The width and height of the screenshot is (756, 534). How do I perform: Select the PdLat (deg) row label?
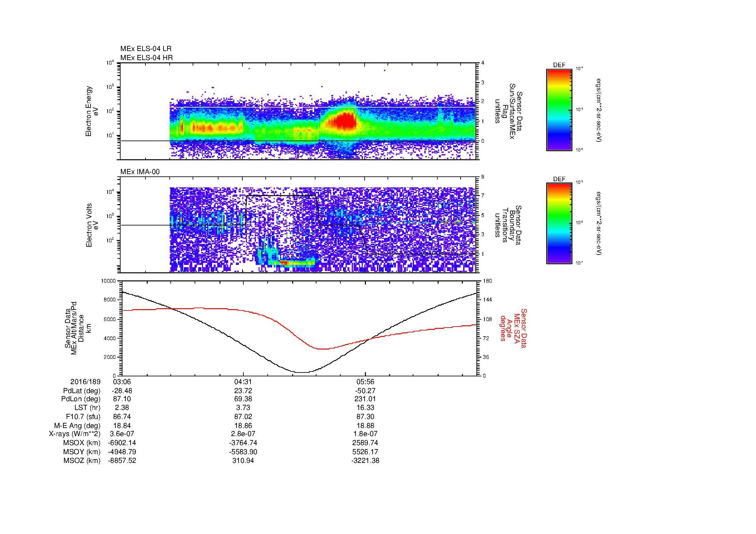(82, 391)
